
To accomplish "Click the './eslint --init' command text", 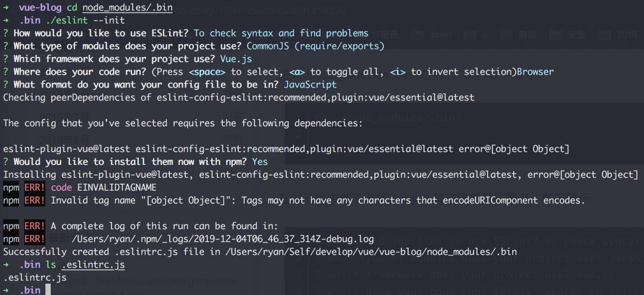I will [x=85, y=21].
